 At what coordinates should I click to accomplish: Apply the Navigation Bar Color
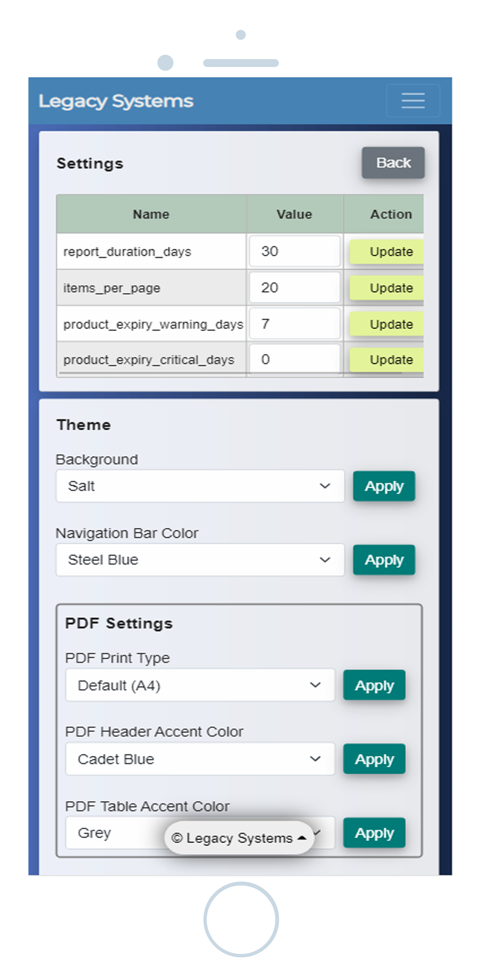(x=384, y=560)
